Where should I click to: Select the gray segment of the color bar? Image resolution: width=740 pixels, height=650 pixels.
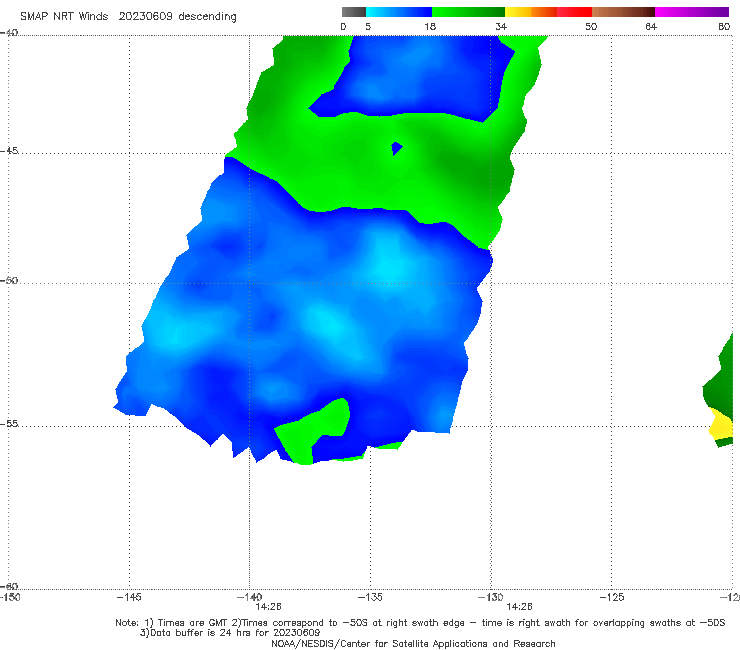click(x=354, y=12)
